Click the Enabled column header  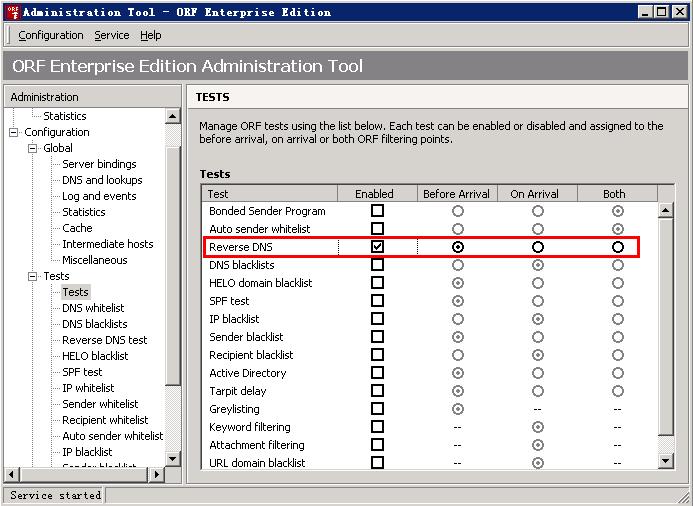374,194
